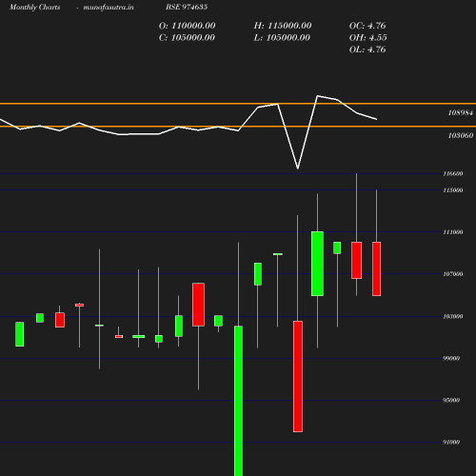This screenshot has width=476, height=476.
Task: Click the 95000 price axis label
Action: pyautogui.click(x=451, y=400)
